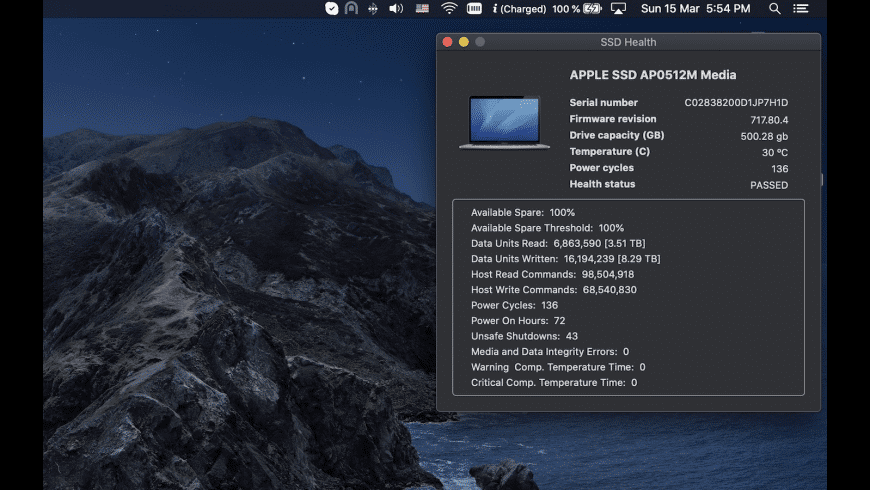Open the battery status icon menu
The image size is (870, 490).
point(593,8)
